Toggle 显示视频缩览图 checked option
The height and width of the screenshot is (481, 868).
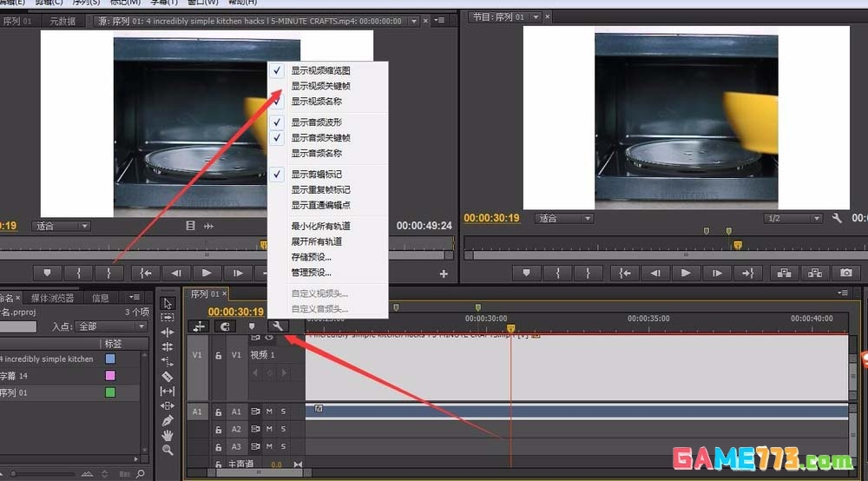click(x=327, y=70)
